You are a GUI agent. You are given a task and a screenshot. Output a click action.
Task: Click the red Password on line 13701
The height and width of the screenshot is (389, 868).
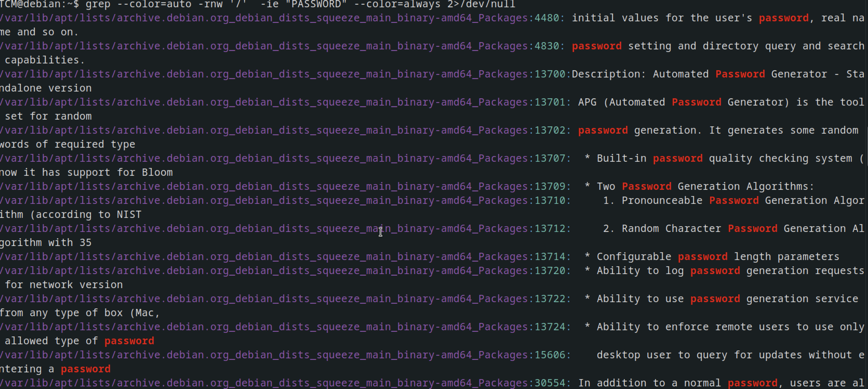pos(697,102)
